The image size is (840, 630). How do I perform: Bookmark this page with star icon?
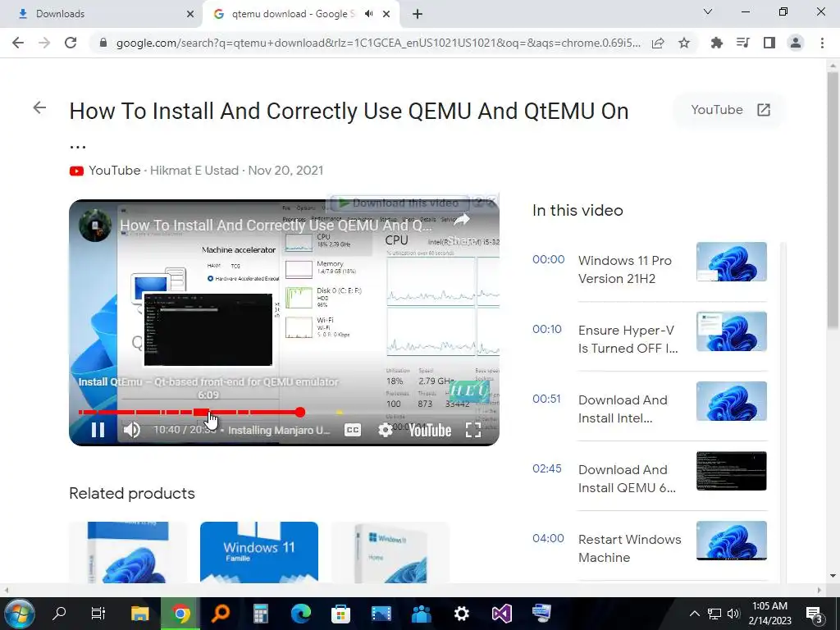(684, 43)
